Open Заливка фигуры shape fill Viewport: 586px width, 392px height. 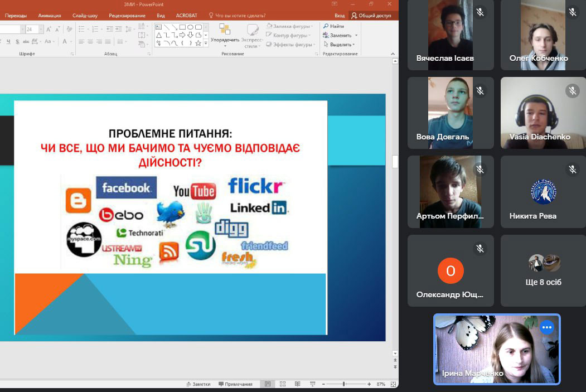coord(290,26)
